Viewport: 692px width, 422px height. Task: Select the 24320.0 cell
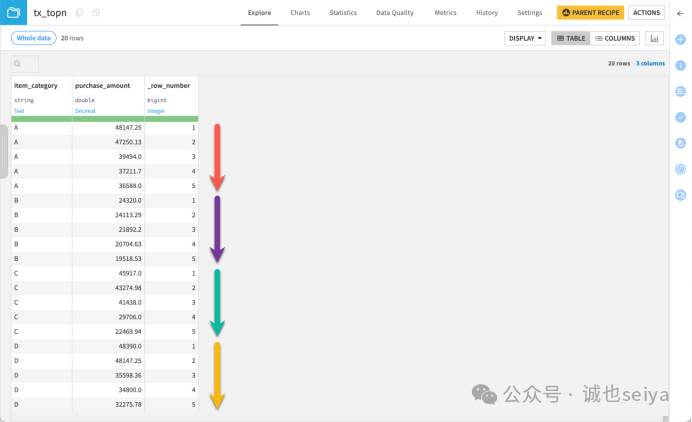108,200
